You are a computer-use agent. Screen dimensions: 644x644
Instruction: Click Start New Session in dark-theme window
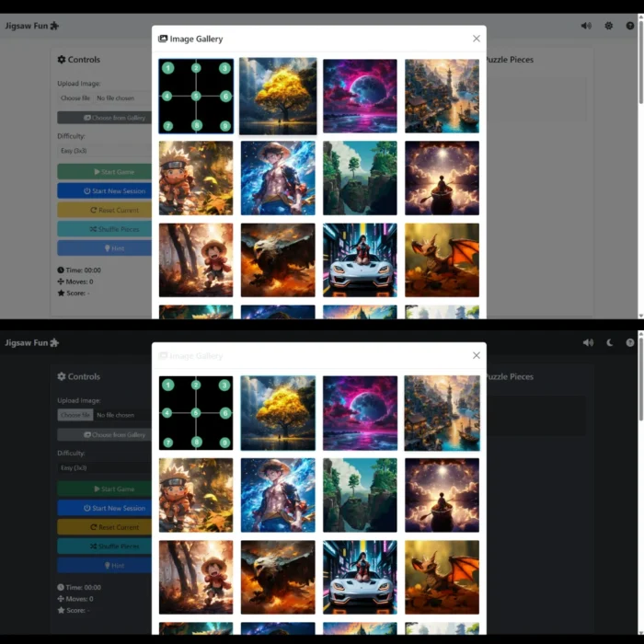(104, 508)
